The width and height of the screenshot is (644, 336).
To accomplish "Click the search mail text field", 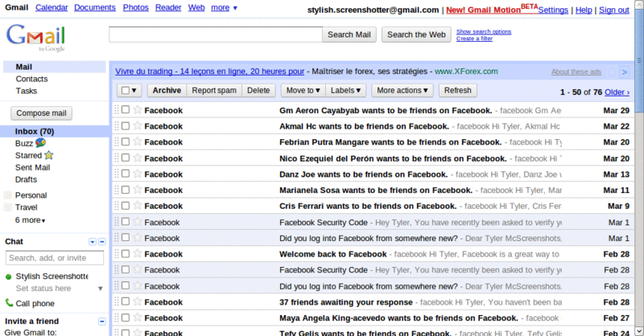I will pos(216,35).
